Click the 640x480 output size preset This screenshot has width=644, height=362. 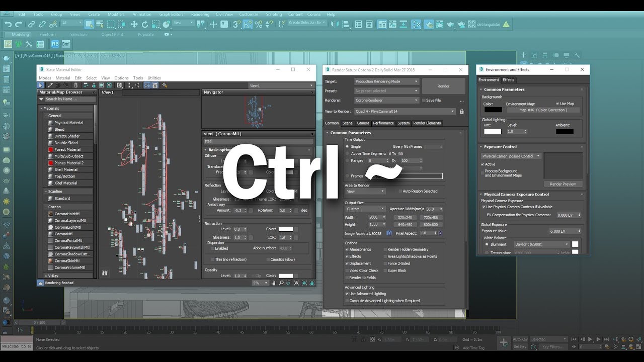point(406,225)
